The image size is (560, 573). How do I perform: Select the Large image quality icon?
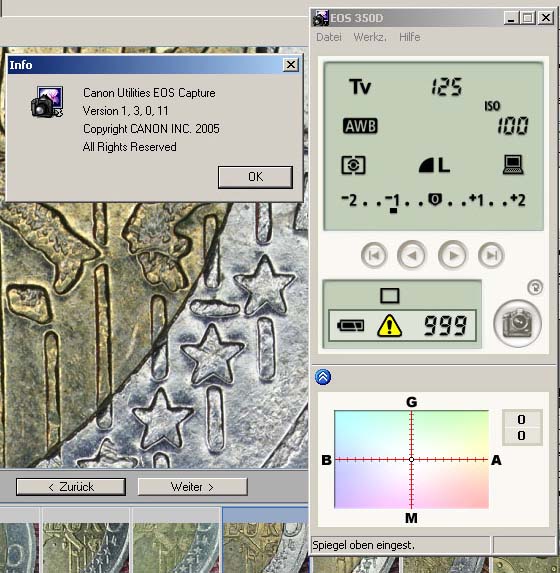point(434,165)
